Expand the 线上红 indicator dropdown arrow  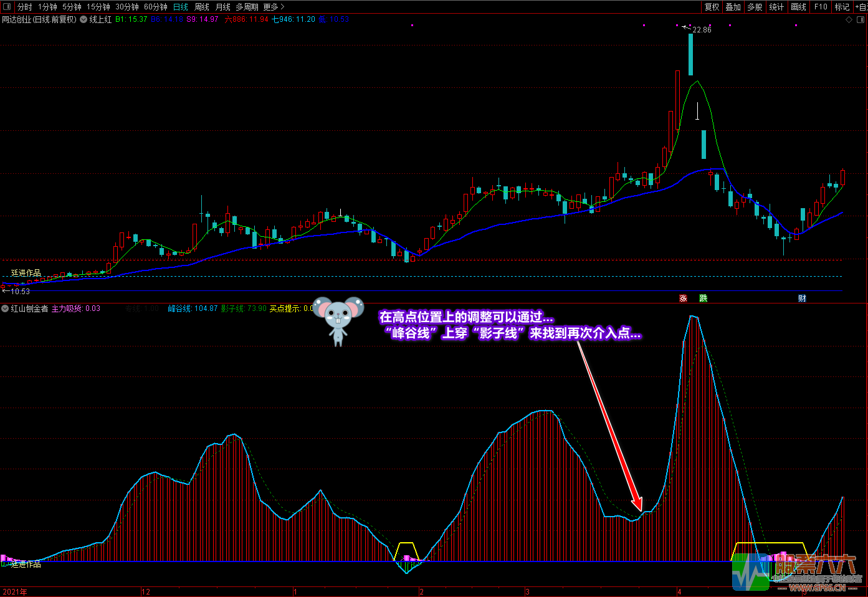(83, 20)
